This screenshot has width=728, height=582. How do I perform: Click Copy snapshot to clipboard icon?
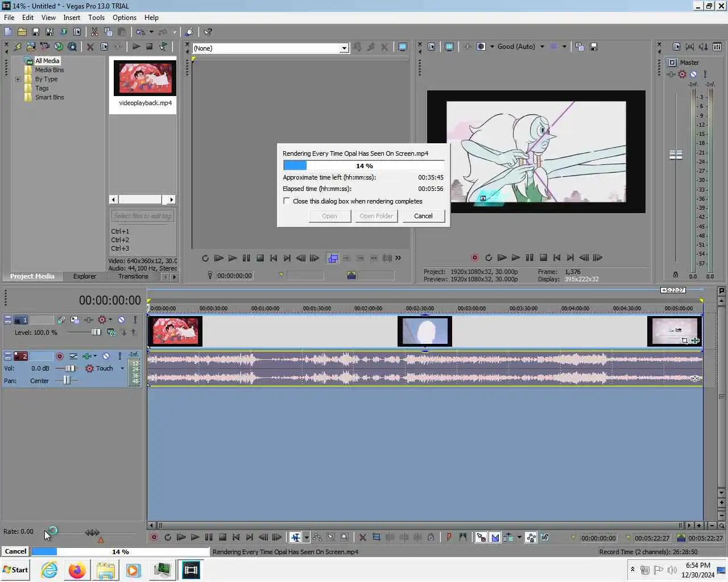[580, 47]
